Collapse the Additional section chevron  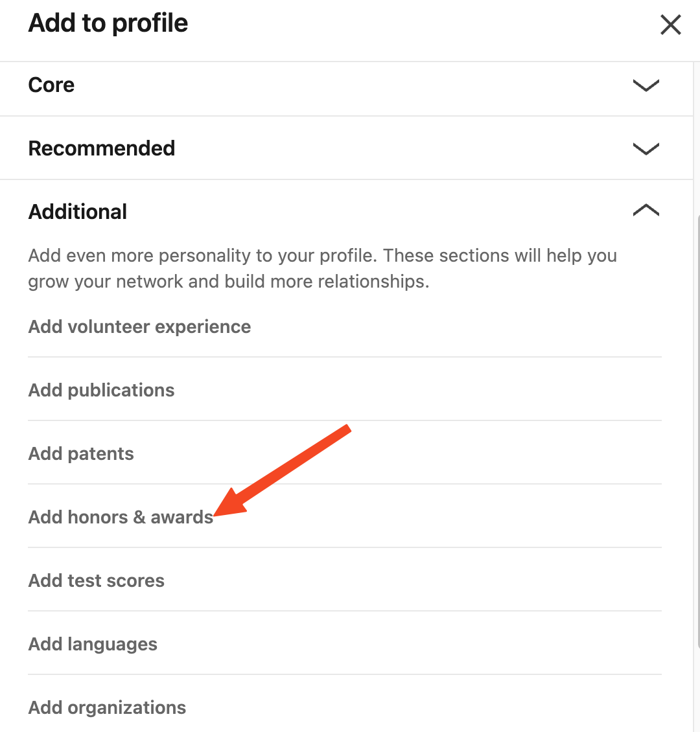point(646,211)
